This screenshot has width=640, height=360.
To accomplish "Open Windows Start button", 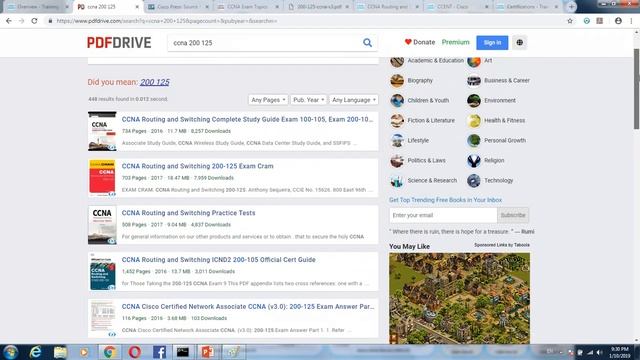I will [x=10, y=352].
